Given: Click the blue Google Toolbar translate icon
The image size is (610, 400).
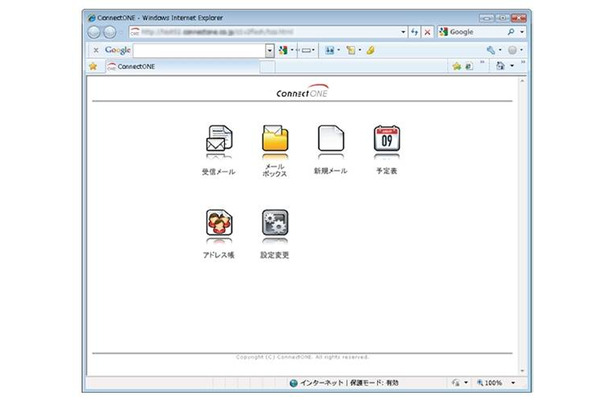Looking at the screenshot, I should 330,50.
